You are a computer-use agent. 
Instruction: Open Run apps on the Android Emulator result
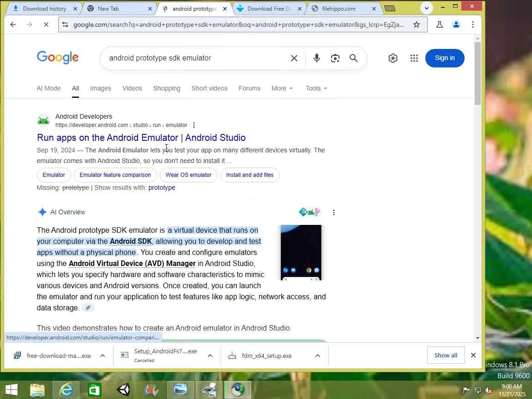click(x=141, y=138)
